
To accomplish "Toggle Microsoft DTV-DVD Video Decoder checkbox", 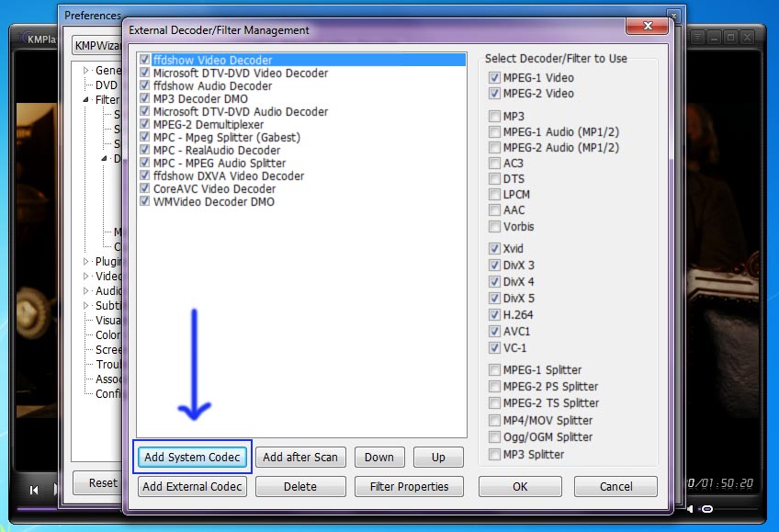I will 144,73.
